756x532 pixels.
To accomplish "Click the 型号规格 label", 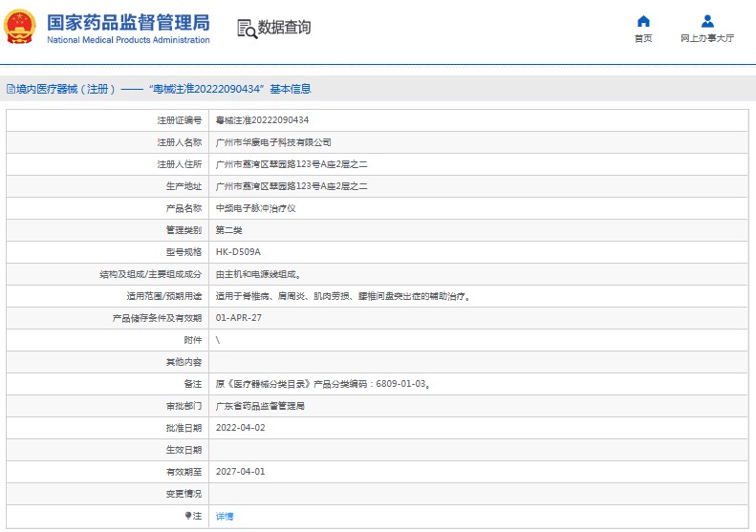I will pyautogui.click(x=184, y=252).
